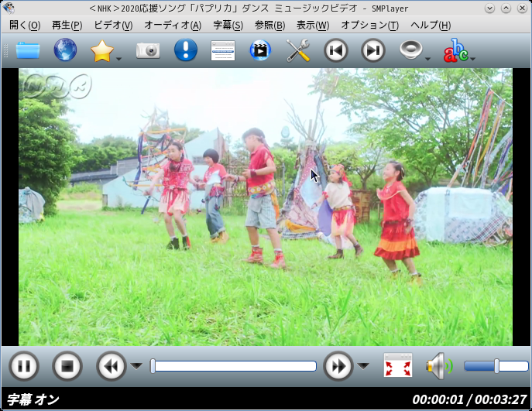Open the オーディオ(A) menu
The height and width of the screenshot is (411, 532).
(173, 25)
